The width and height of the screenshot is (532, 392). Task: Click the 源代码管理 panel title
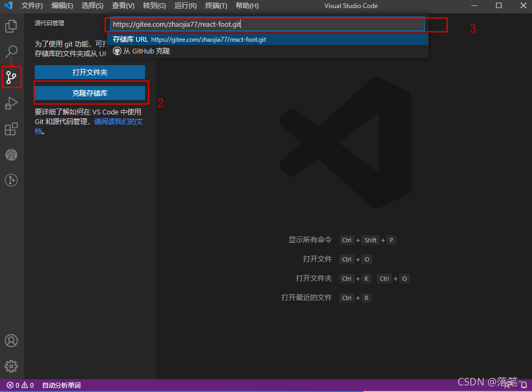[50, 23]
